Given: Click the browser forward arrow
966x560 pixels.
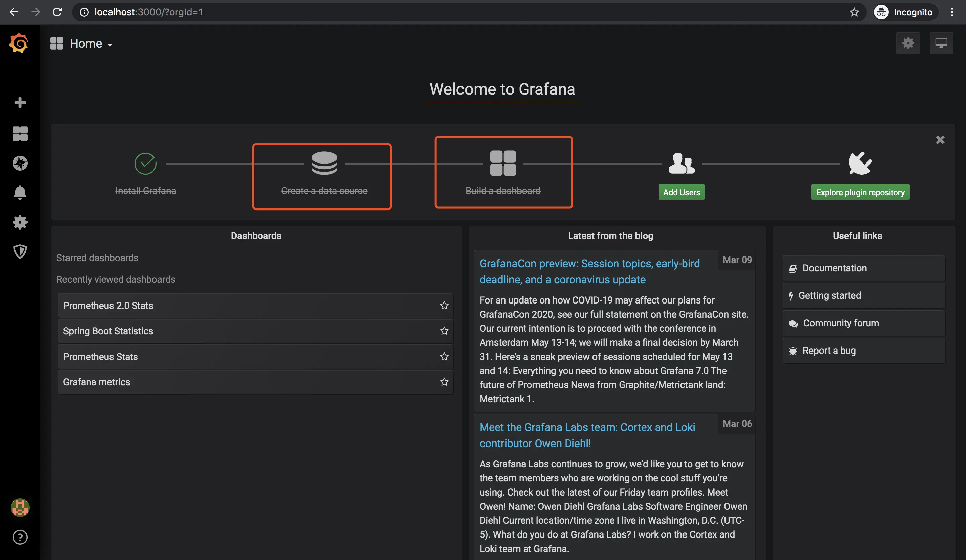Looking at the screenshot, I should point(36,12).
